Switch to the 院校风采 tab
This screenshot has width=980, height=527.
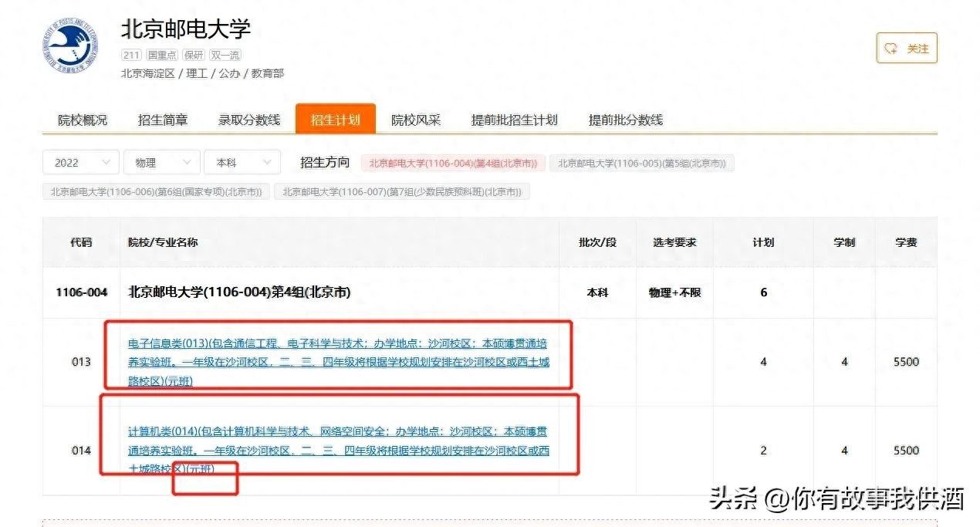(416, 120)
